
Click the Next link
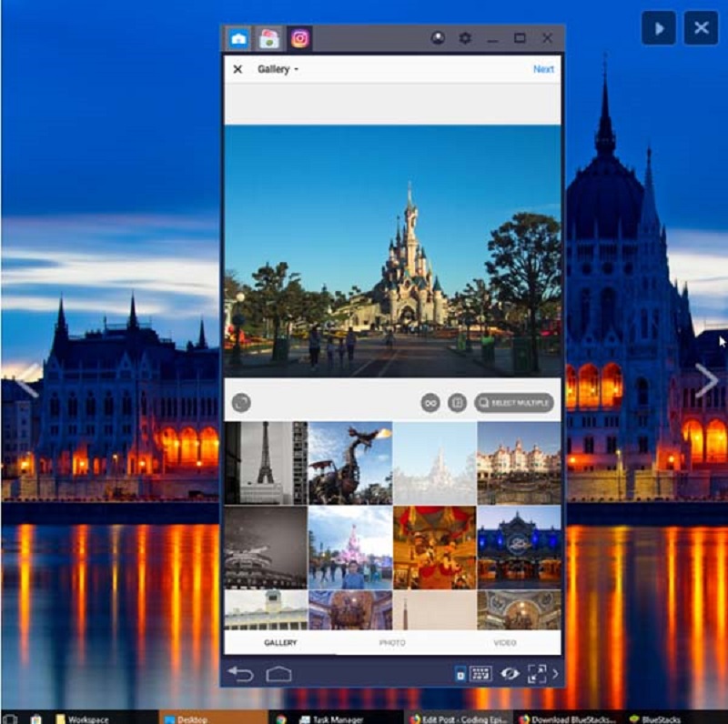point(543,69)
